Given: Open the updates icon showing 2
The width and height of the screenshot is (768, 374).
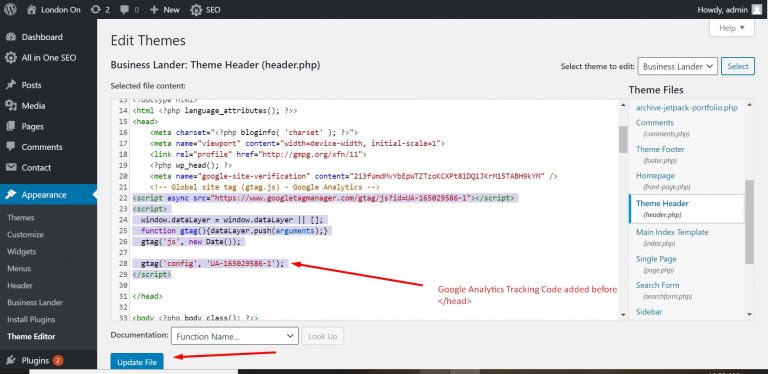Looking at the screenshot, I should coord(96,9).
